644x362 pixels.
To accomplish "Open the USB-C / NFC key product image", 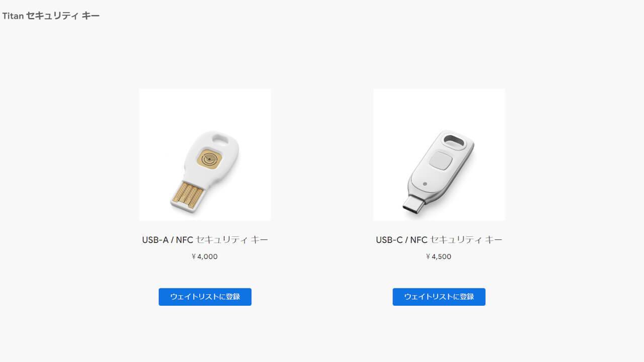I will coord(439,155).
